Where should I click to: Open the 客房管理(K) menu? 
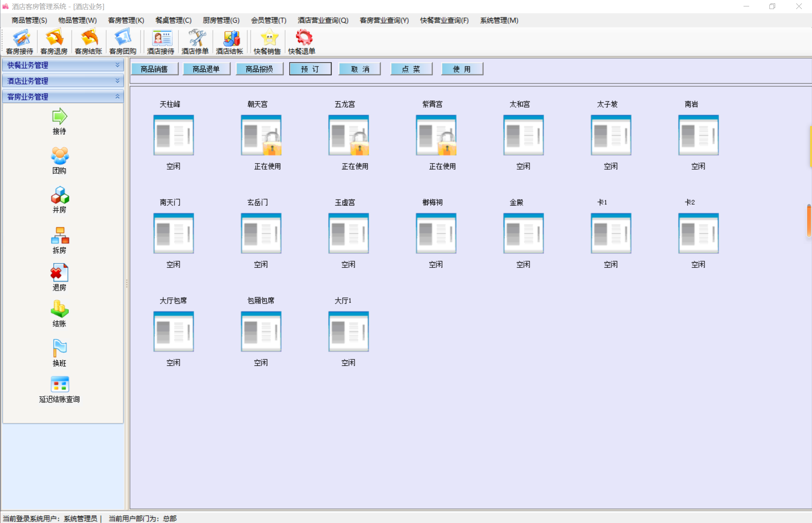click(x=126, y=20)
